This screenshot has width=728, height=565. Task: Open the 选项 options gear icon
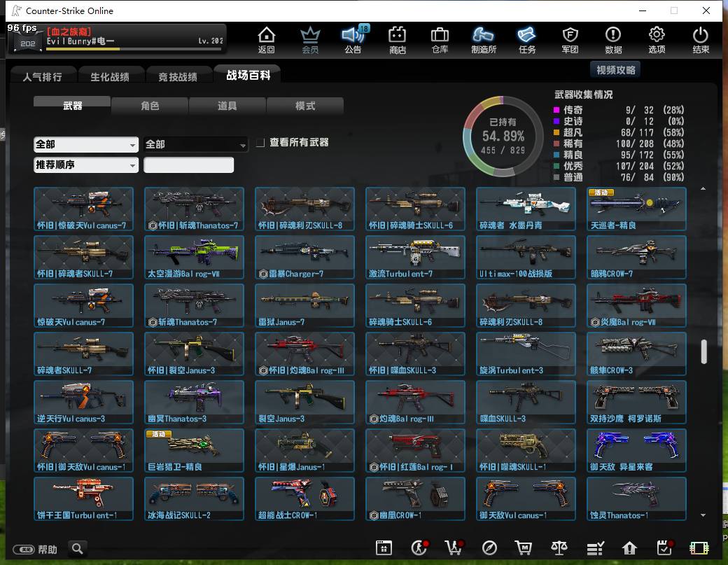pyautogui.click(x=657, y=39)
